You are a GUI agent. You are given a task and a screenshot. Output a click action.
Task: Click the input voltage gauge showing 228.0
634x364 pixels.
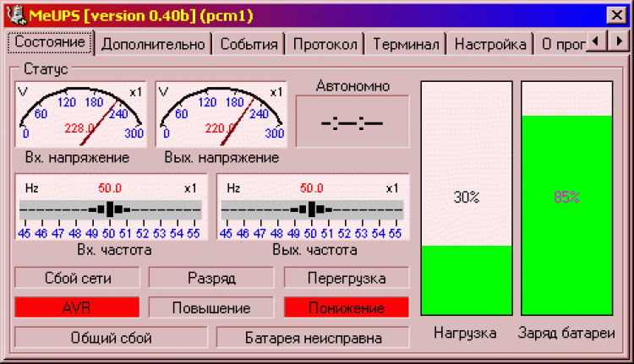pyautogui.click(x=81, y=114)
